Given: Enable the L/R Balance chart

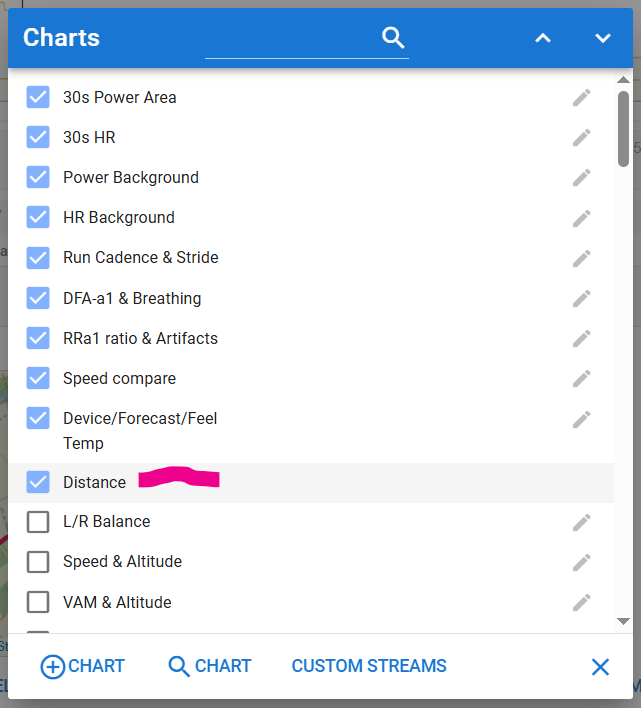Looking at the screenshot, I should click(38, 522).
